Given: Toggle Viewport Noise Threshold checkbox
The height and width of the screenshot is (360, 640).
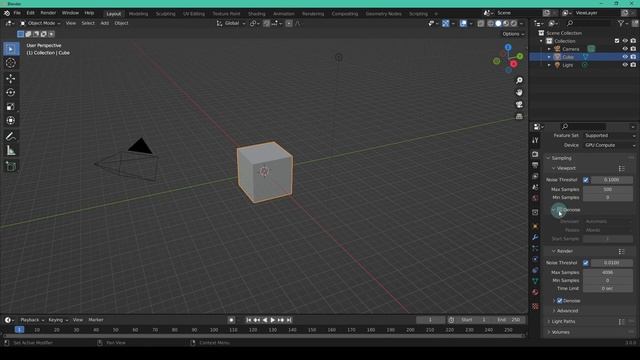Looking at the screenshot, I should [x=586, y=180].
